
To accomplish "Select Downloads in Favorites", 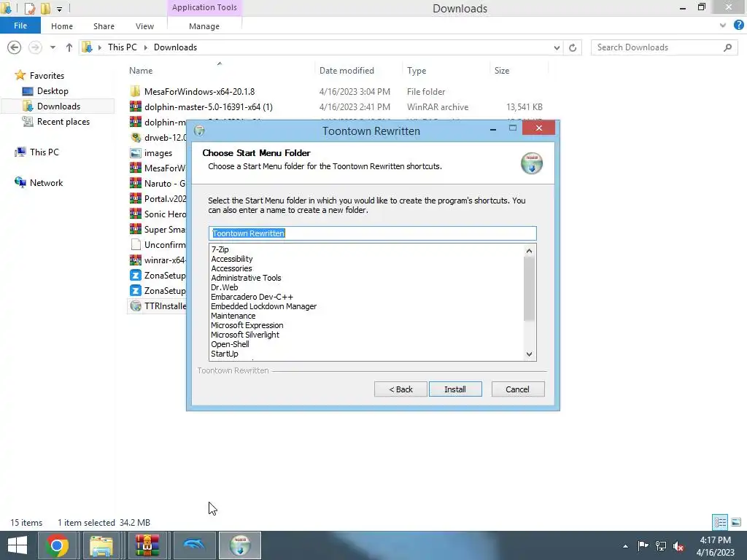I will [58, 106].
